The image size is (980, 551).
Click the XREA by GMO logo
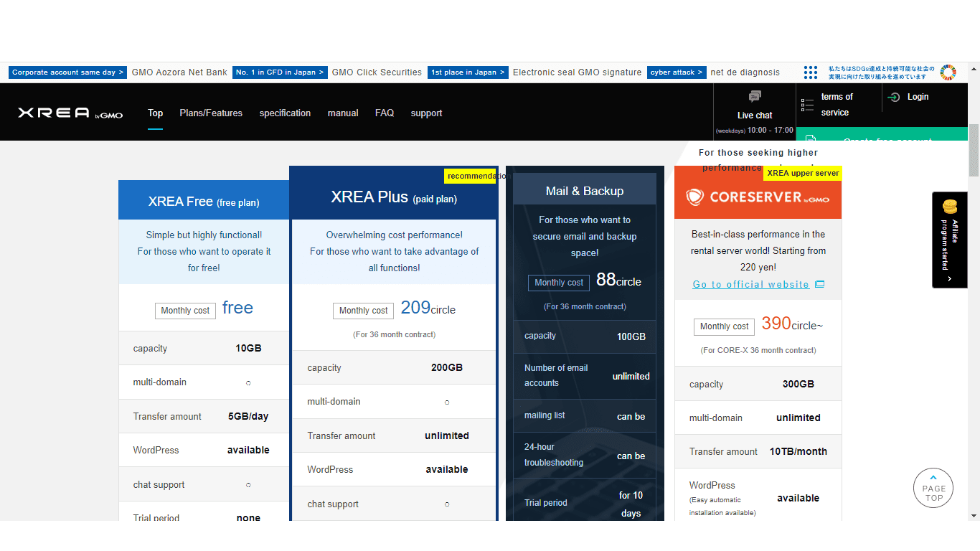pyautogui.click(x=70, y=113)
